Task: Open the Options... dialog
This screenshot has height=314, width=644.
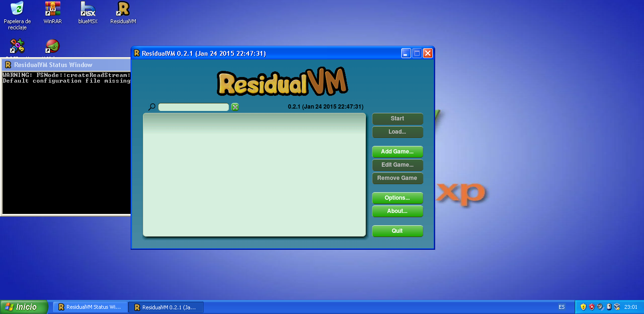Action: (397, 198)
